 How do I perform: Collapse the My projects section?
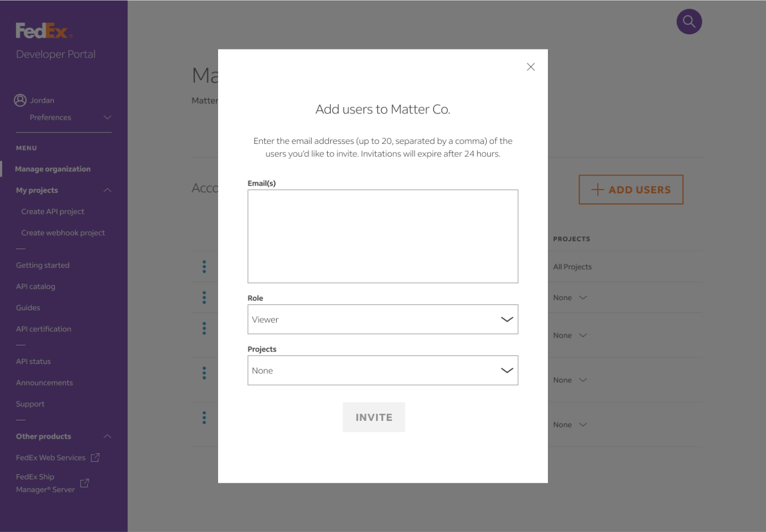(107, 190)
